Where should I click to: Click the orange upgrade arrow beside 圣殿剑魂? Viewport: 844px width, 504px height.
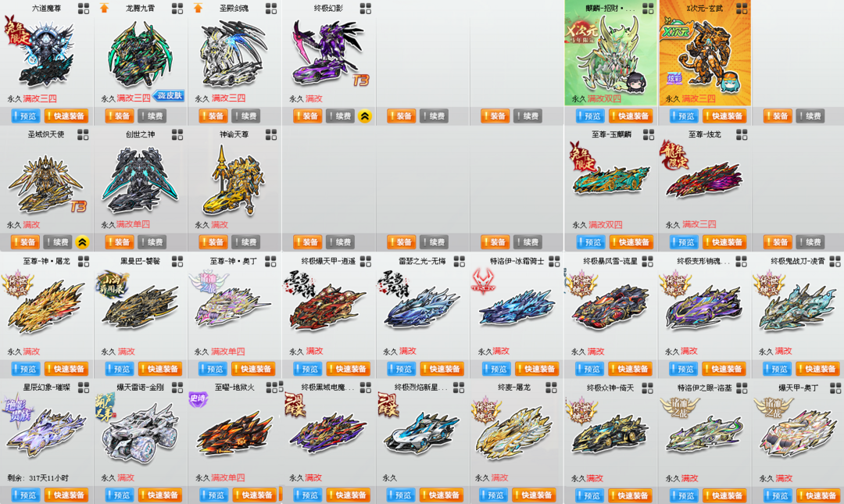click(198, 8)
